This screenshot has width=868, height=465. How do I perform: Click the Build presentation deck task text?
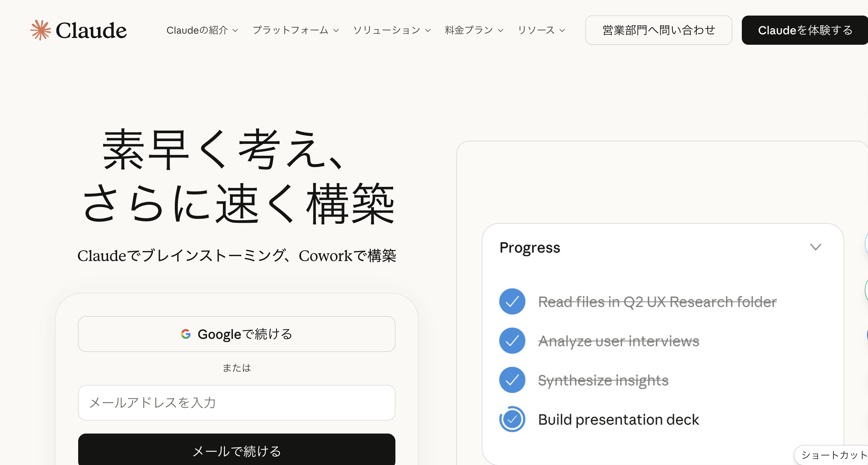point(618,420)
